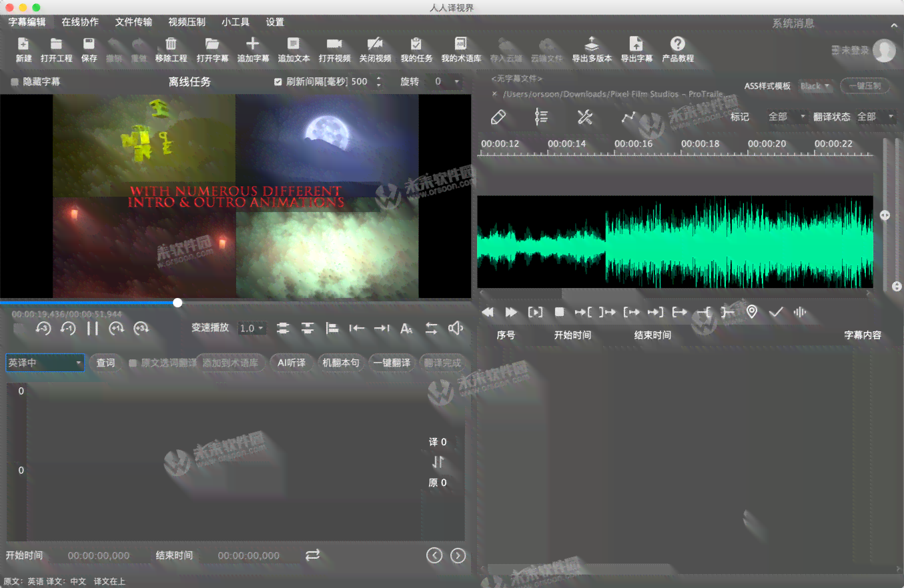904x588 pixels.
Task: Enable the 隐藏字幕 checkbox
Action: tap(15, 82)
